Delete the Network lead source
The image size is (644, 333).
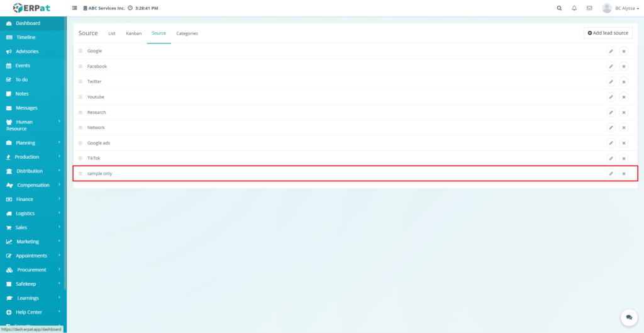pos(624,127)
